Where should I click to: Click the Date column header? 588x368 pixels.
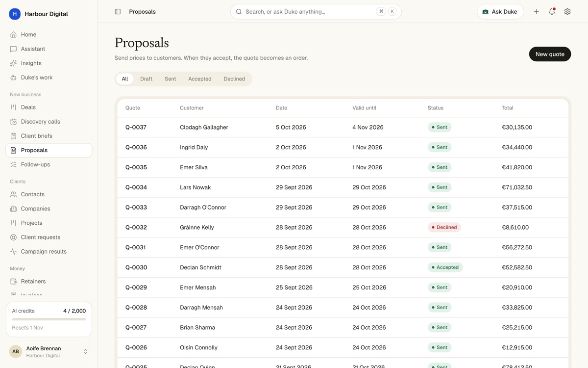pos(282,108)
